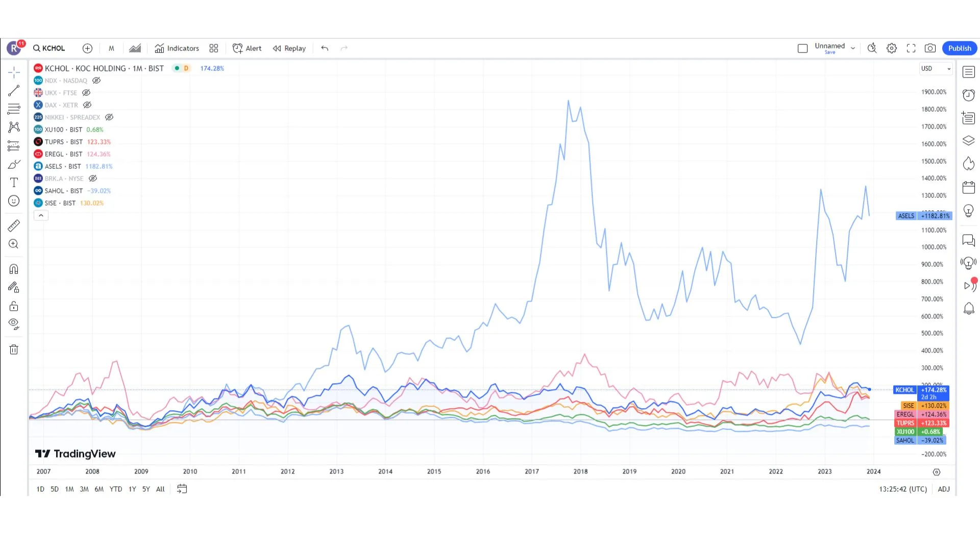The height and width of the screenshot is (551, 980).
Task: Open the forecasting and measurement tools
Action: tap(14, 146)
